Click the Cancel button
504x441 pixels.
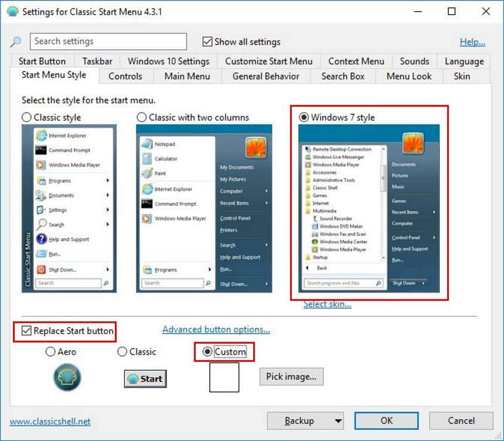461,420
